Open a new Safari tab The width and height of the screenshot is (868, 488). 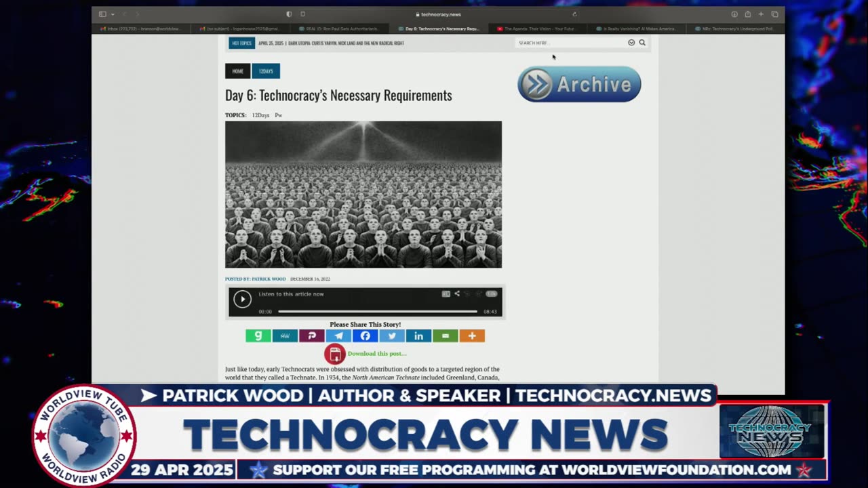[761, 14]
